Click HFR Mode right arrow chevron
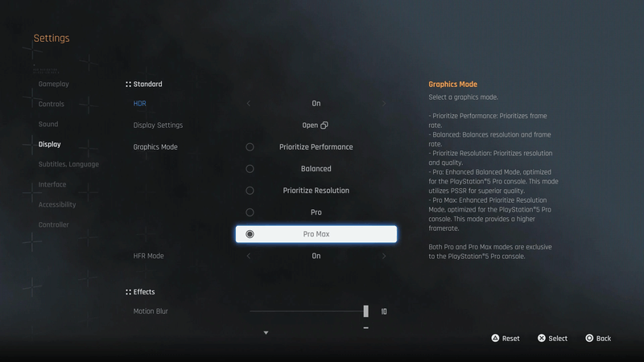The image size is (644, 362). [384, 256]
